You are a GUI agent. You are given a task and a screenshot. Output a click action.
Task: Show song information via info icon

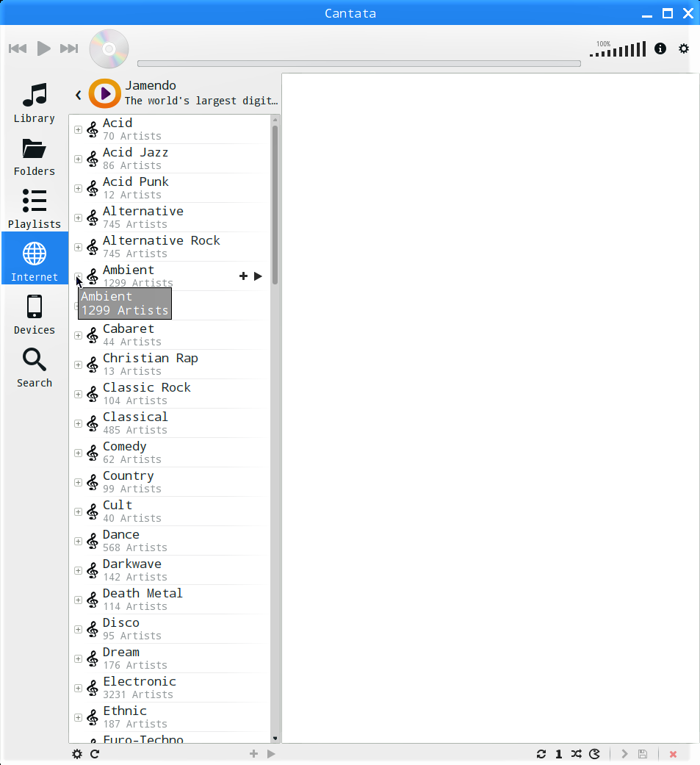660,49
